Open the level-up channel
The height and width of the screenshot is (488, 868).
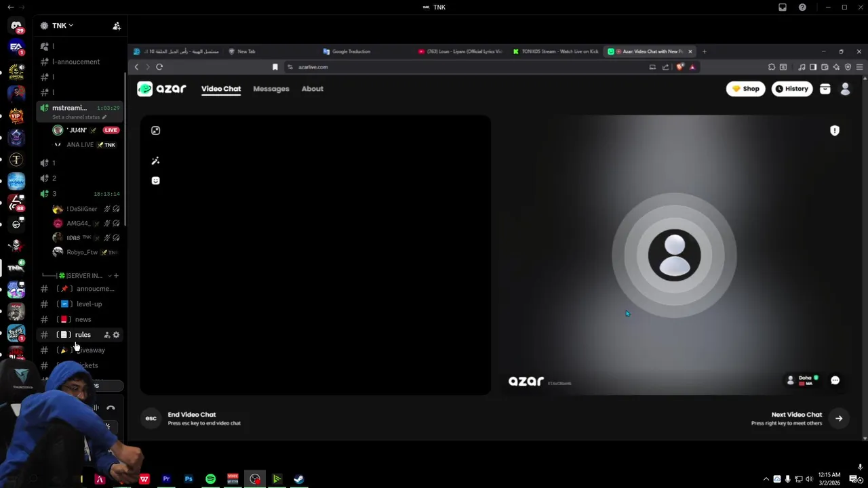80,304
